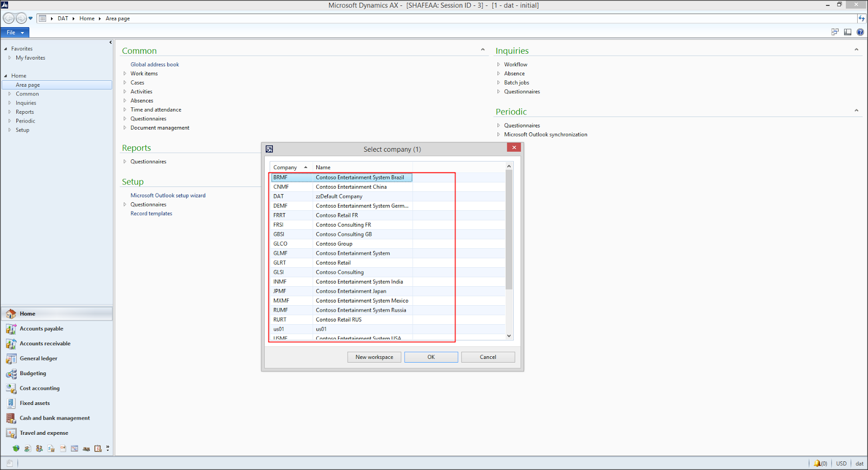
Task: Click OK in Select company dialog
Action: coord(431,357)
